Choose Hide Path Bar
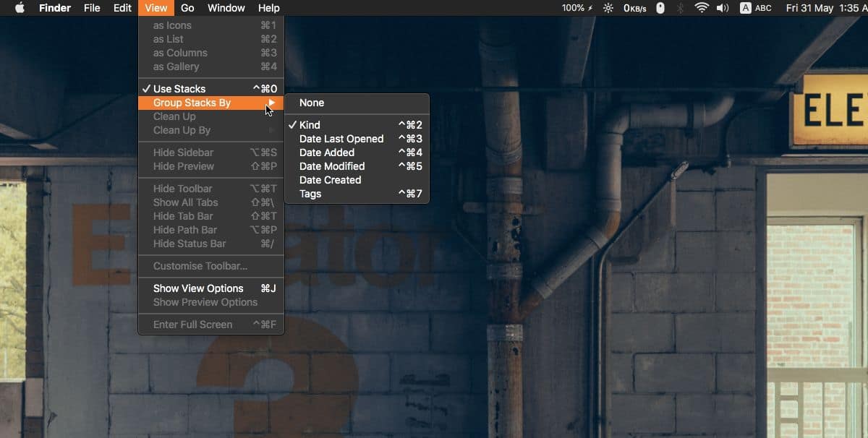The width and height of the screenshot is (868, 438). click(211, 230)
